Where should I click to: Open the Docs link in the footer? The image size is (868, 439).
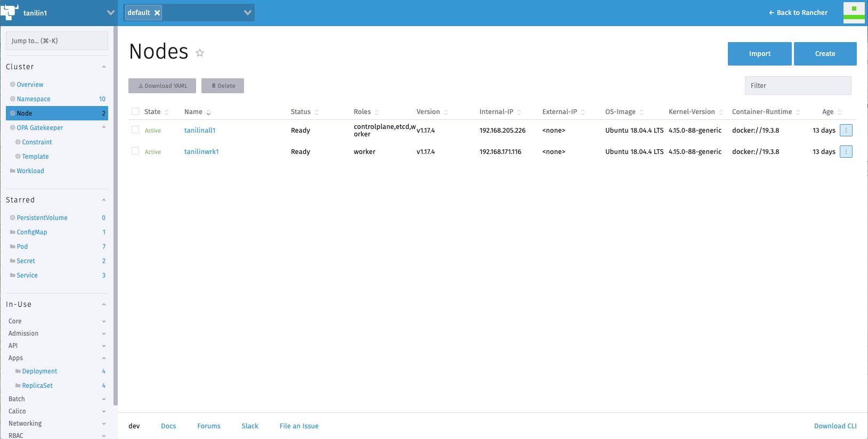pos(168,426)
